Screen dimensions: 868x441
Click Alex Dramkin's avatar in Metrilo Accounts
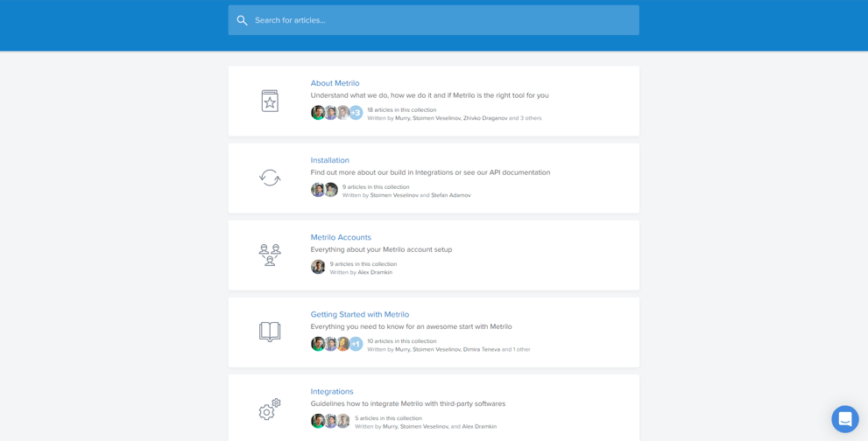318,267
